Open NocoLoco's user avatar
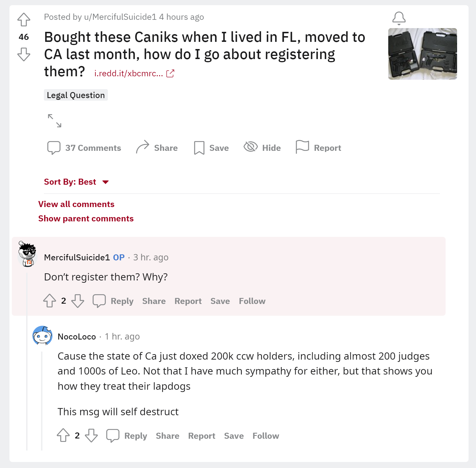The width and height of the screenshot is (476, 468). [42, 336]
